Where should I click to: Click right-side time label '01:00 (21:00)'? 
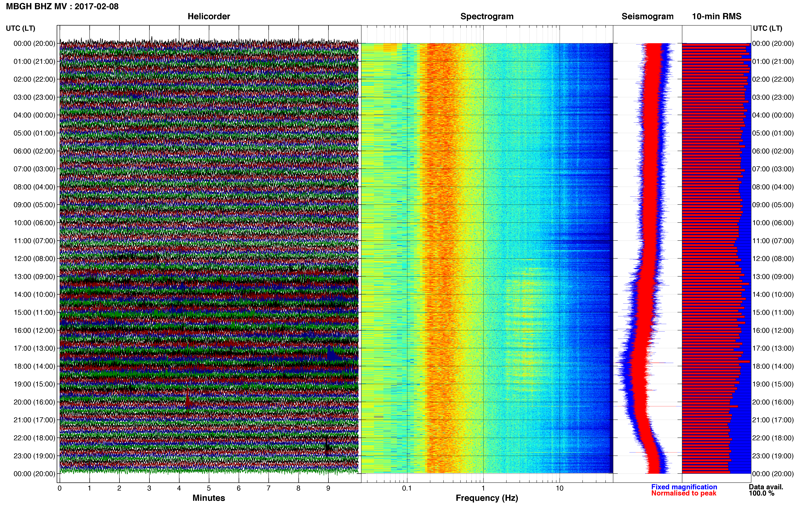click(773, 62)
